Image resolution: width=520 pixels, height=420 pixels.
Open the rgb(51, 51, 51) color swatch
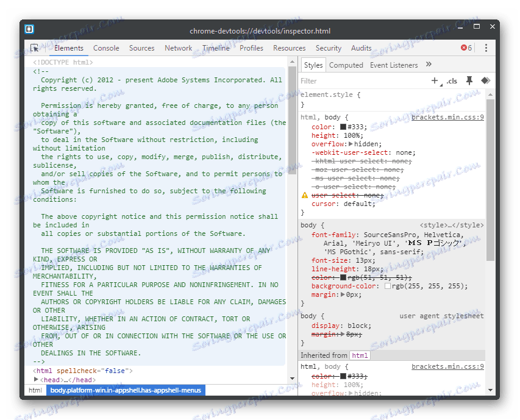click(343, 277)
